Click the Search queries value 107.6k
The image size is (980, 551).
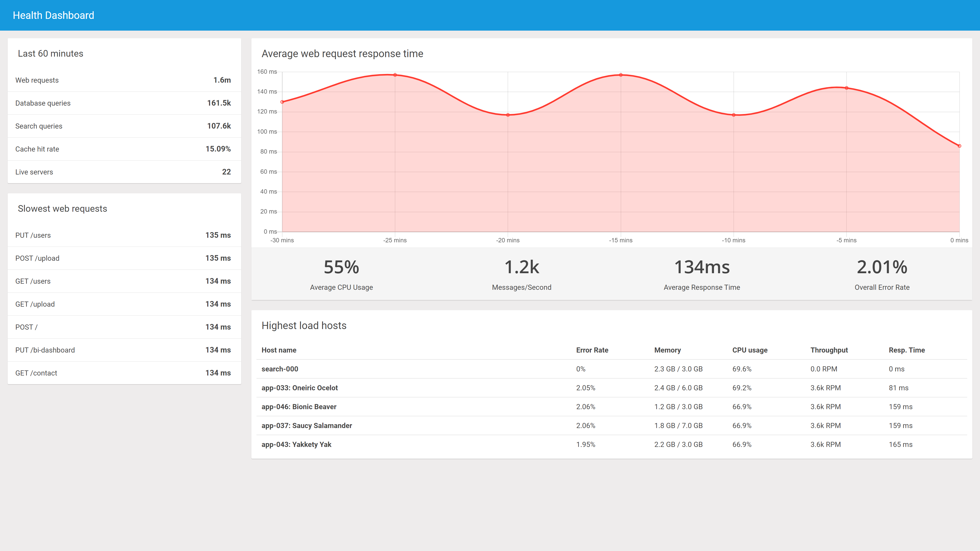click(219, 126)
